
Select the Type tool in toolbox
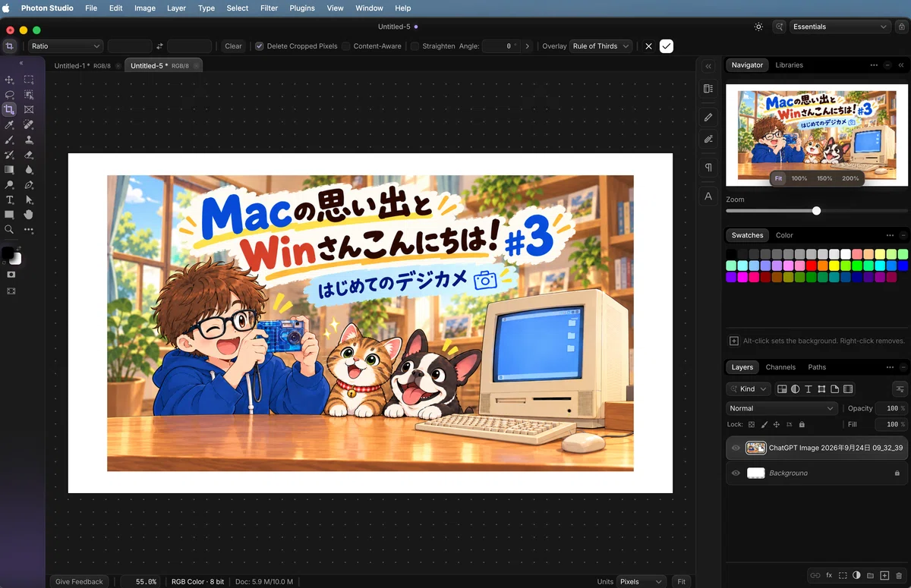point(10,200)
